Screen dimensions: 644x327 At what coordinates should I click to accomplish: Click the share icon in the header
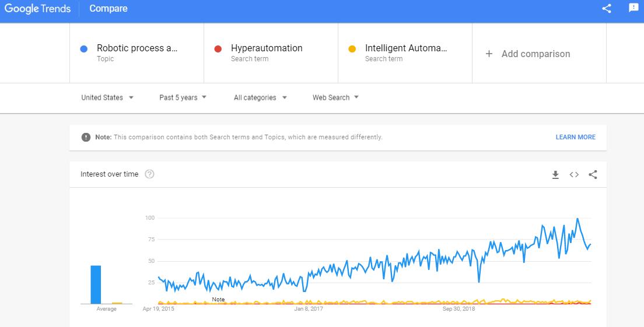tap(607, 9)
